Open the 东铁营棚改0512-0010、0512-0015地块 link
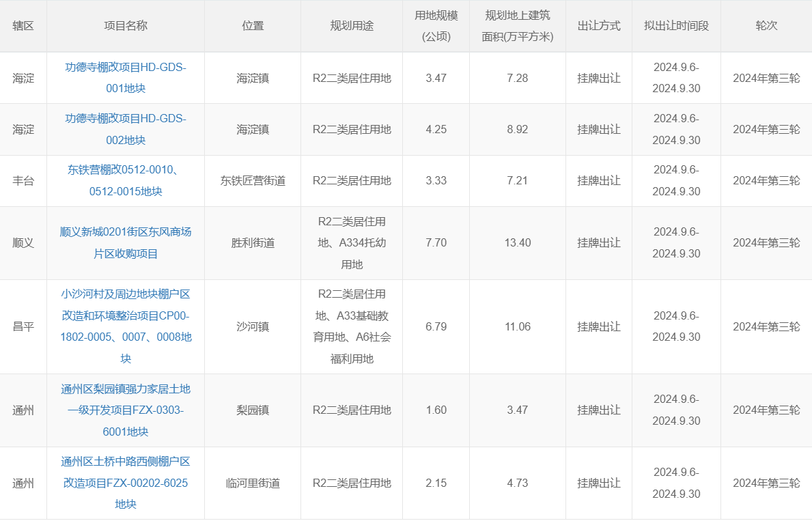 coord(125,180)
